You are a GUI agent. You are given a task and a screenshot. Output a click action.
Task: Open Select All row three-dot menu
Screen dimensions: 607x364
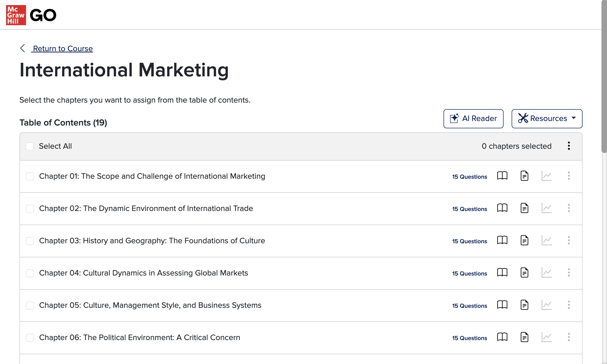pyautogui.click(x=569, y=146)
